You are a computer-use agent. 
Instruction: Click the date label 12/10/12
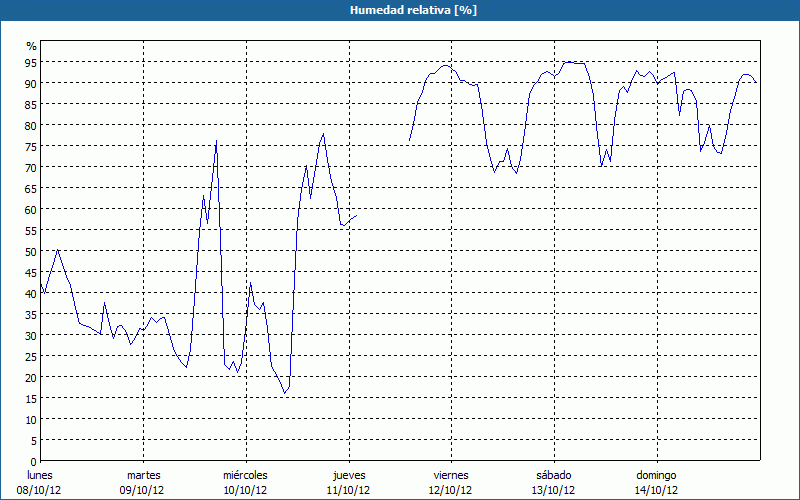(452, 490)
